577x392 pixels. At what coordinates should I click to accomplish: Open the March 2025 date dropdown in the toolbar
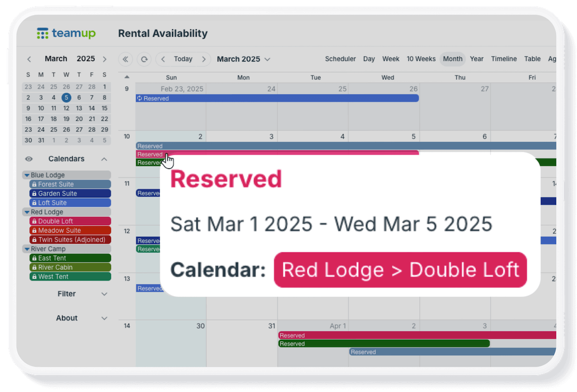[x=243, y=59]
